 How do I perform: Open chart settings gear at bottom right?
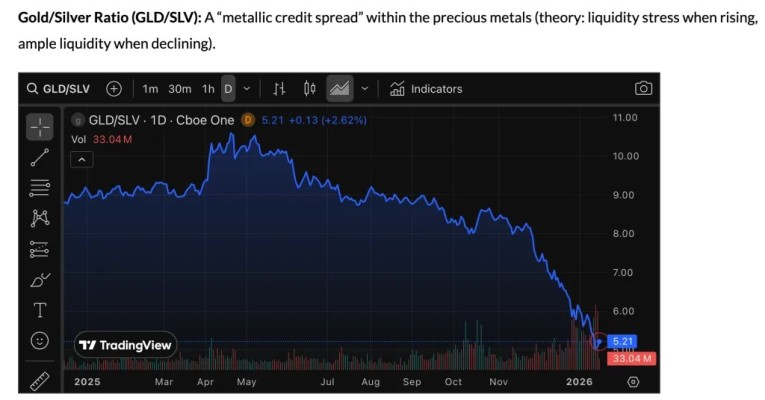pos(633,381)
